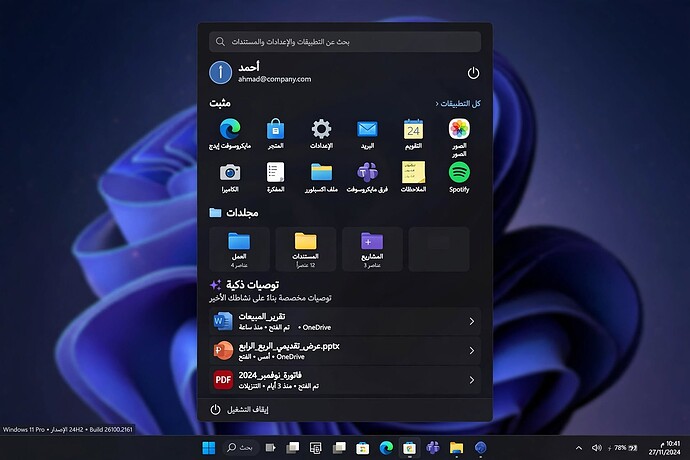The width and height of the screenshot is (690, 460).
Task: Click the subtitle توصيات مخصصة بناءً على نشاطك الأخير
Action: tap(270, 298)
